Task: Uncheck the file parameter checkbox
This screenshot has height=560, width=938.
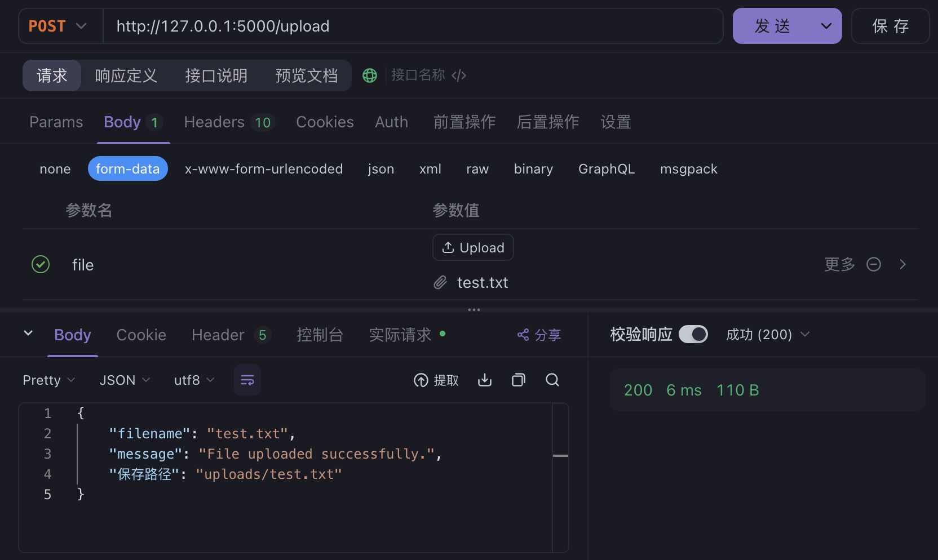Action: coord(41,264)
